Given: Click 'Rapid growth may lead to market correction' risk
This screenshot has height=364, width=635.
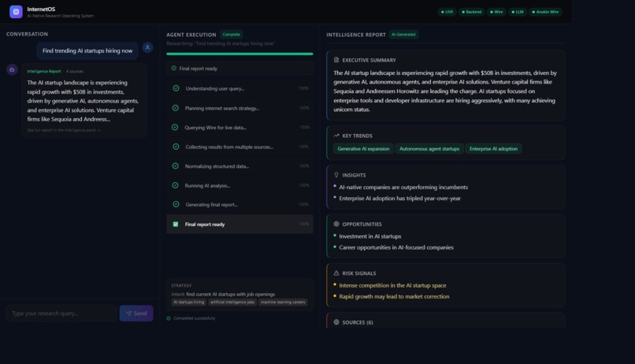Looking at the screenshot, I should coord(394,296).
